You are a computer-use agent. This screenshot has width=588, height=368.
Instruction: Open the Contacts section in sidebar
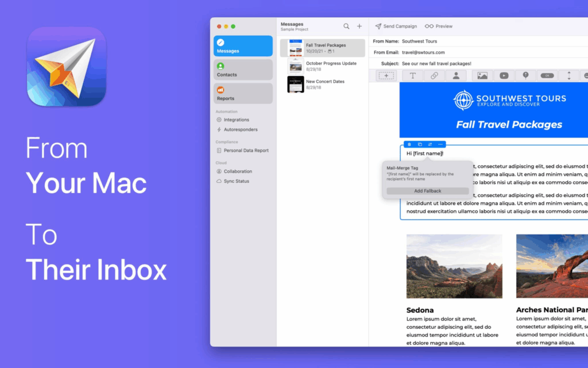coord(243,70)
